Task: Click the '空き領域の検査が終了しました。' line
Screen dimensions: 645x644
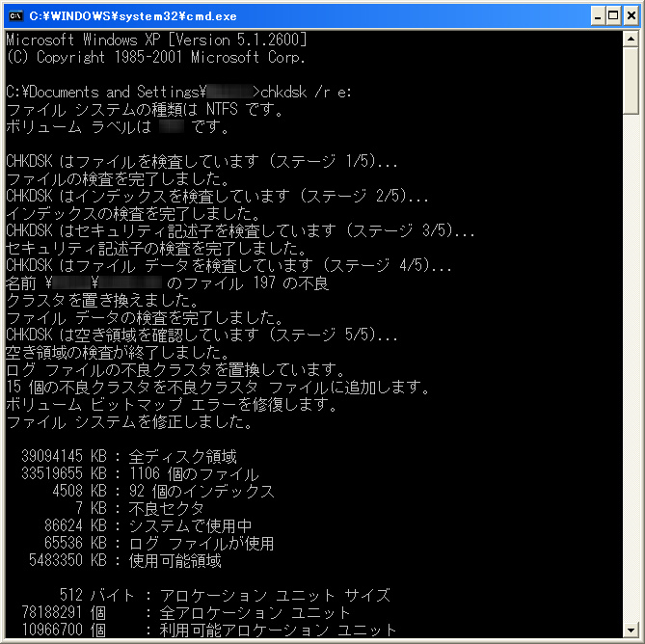Action: [x=118, y=353]
